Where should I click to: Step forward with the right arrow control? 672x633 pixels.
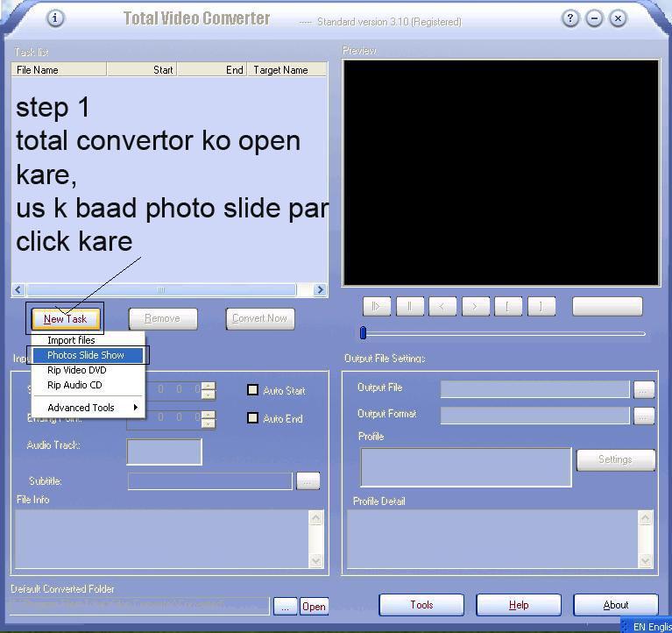pos(475,306)
